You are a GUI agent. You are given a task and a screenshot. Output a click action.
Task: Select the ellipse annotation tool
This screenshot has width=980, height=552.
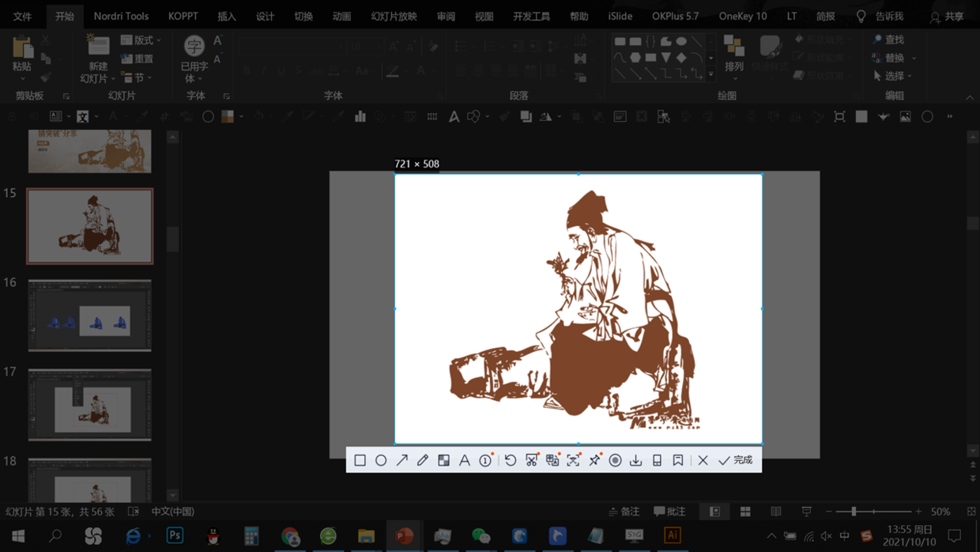381,460
